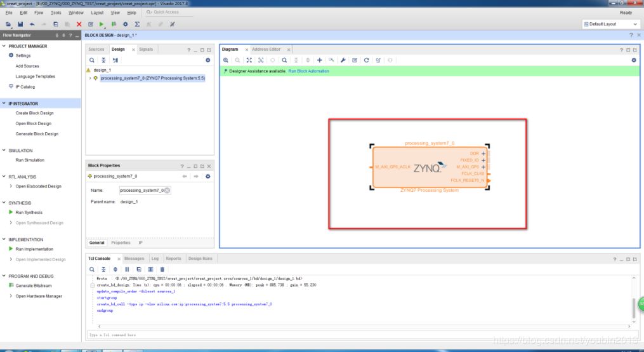Open the Layout menu
644x352 pixels.
pos(97,13)
